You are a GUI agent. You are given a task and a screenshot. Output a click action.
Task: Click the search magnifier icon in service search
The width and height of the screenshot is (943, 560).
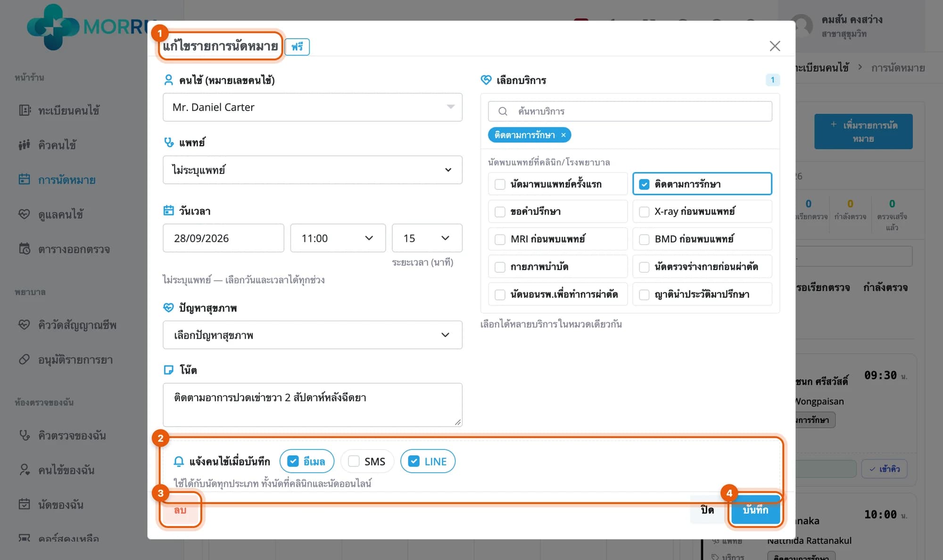(x=503, y=111)
